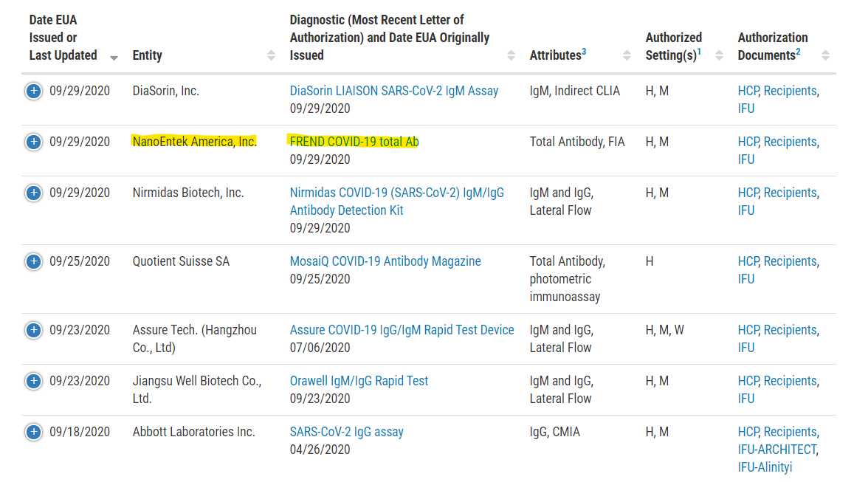Open Recipients document for DiaSorin row
Screen dimensions: 868x482
(790, 91)
